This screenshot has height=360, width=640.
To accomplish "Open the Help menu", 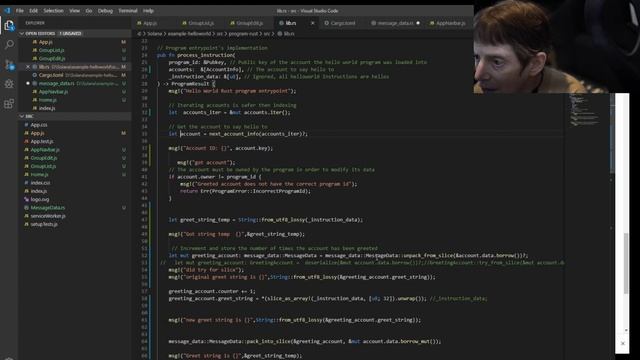I will coord(149,11).
